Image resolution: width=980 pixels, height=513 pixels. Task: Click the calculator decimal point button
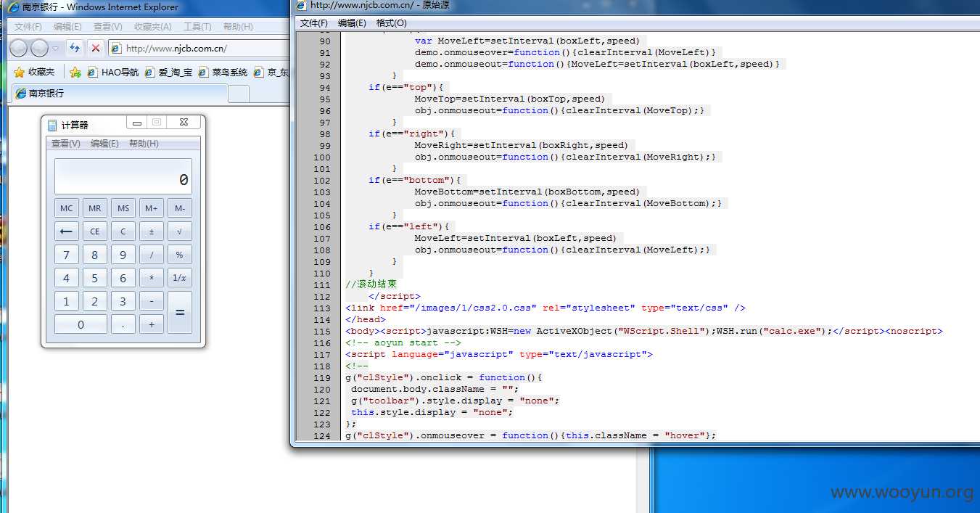click(123, 324)
